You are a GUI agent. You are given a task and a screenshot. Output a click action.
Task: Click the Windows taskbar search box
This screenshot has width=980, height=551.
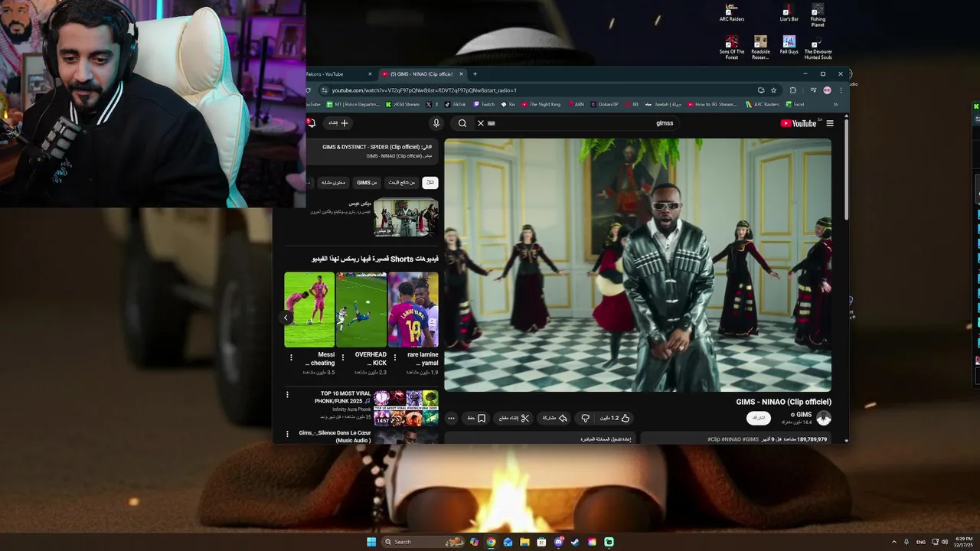[423, 542]
